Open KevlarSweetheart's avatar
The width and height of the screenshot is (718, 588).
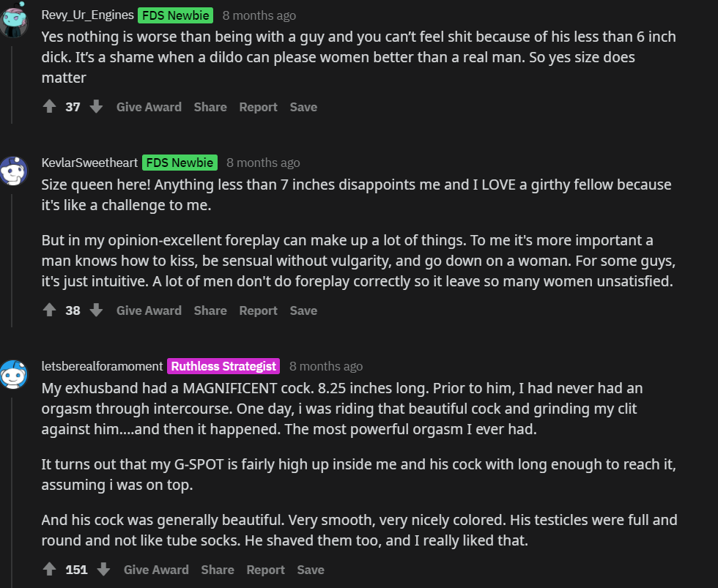pyautogui.click(x=13, y=171)
